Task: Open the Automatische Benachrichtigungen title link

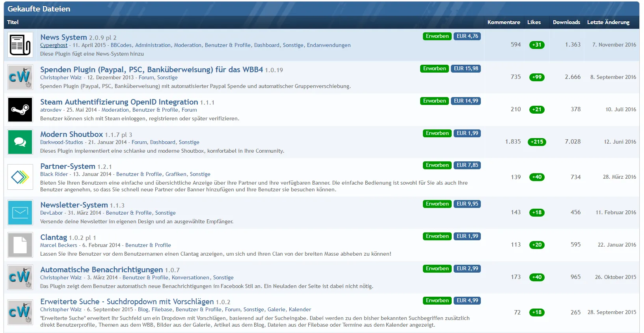Action: pyautogui.click(x=101, y=269)
